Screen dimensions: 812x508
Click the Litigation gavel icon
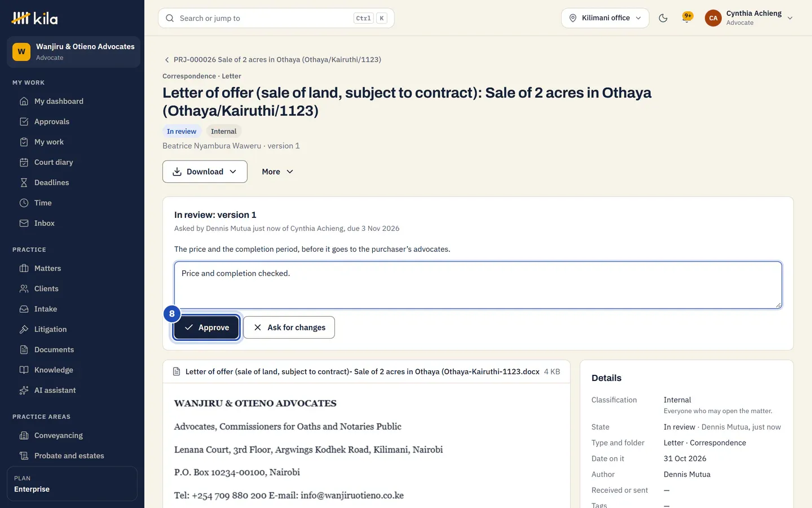coord(24,329)
